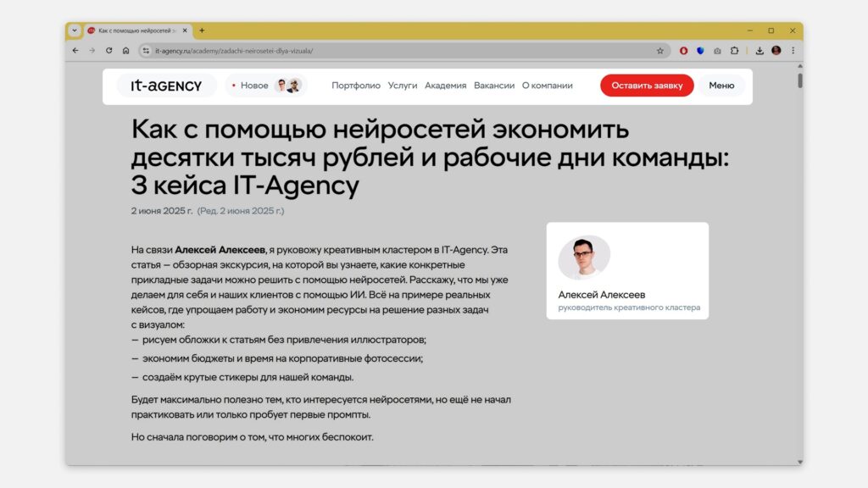Open the 'Портфолио' menu item
This screenshot has width=868, height=488.
(356, 86)
